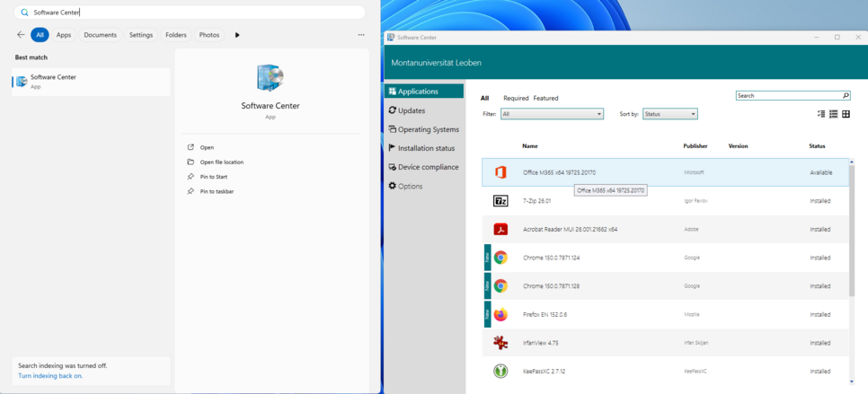This screenshot has height=394, width=868.
Task: Go back with the search arrow icon
Action: pyautogui.click(x=21, y=35)
